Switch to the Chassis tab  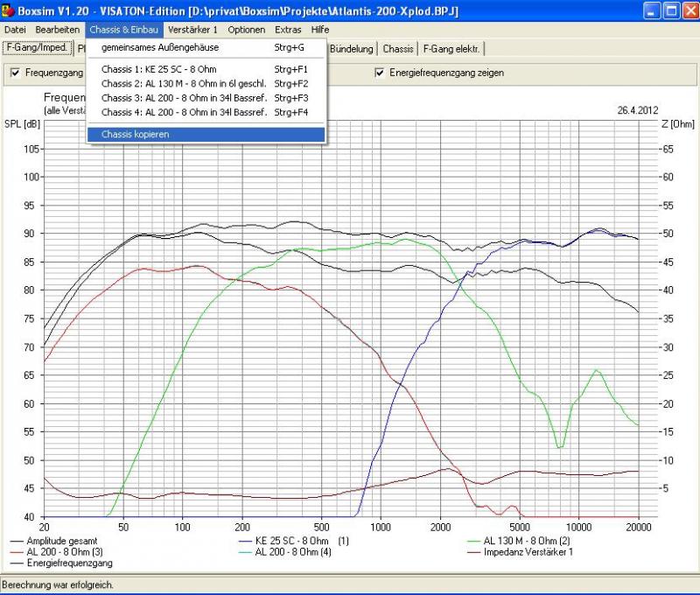398,49
